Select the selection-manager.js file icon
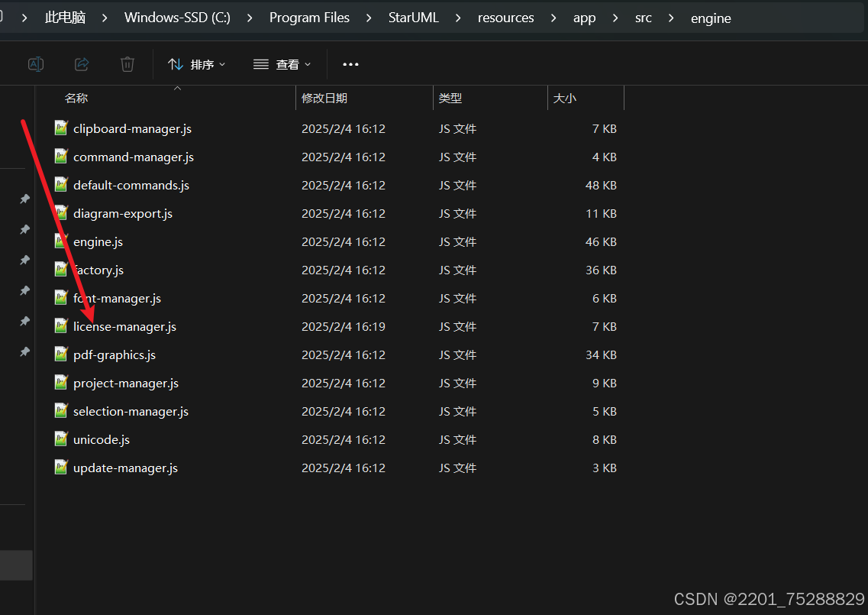Screen dimensions: 868x615 click(61, 410)
